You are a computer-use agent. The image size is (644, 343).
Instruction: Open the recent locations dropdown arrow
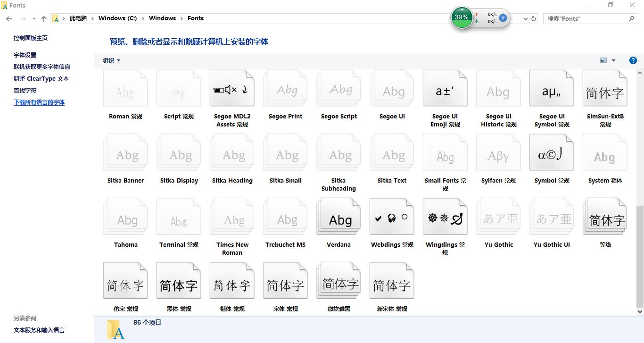coord(34,18)
